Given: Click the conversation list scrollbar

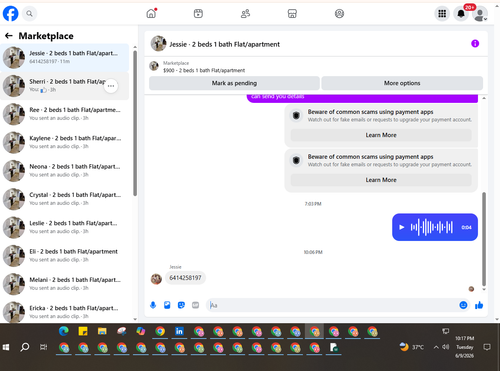Looking at the screenshot, I should 135,123.
